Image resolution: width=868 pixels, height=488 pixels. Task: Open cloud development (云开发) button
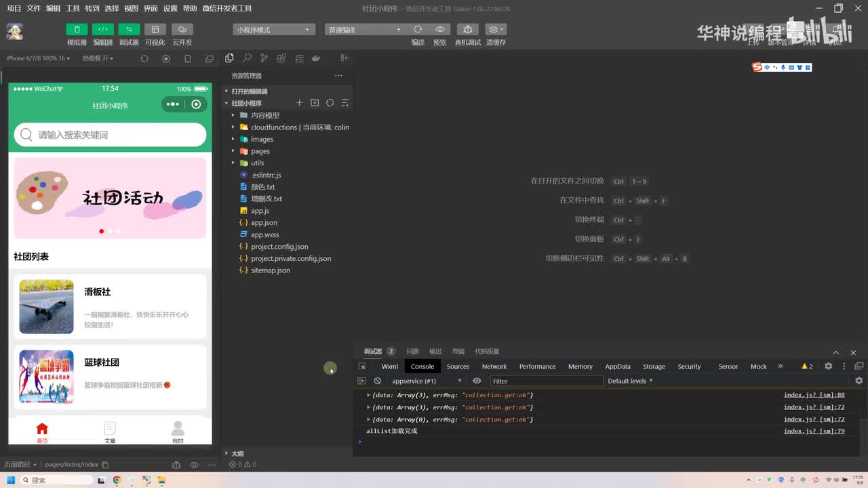(182, 29)
